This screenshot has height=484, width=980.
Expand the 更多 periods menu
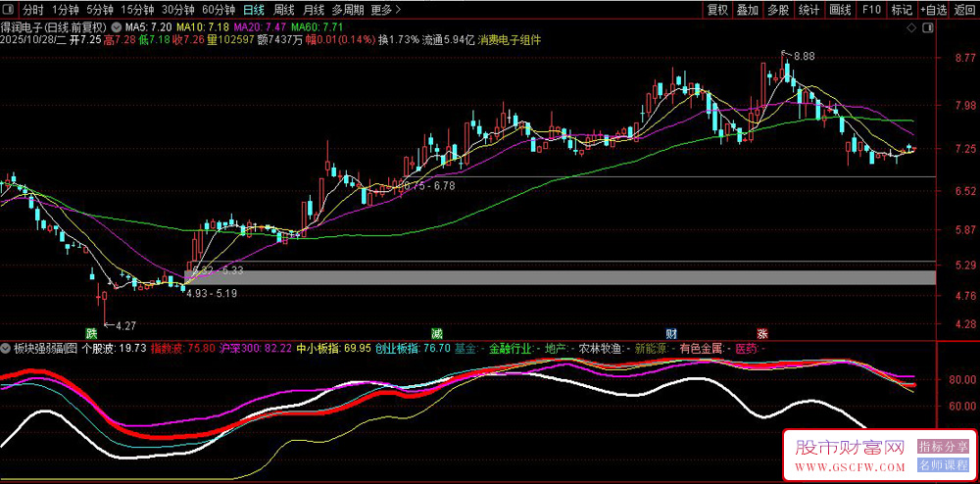(x=385, y=10)
